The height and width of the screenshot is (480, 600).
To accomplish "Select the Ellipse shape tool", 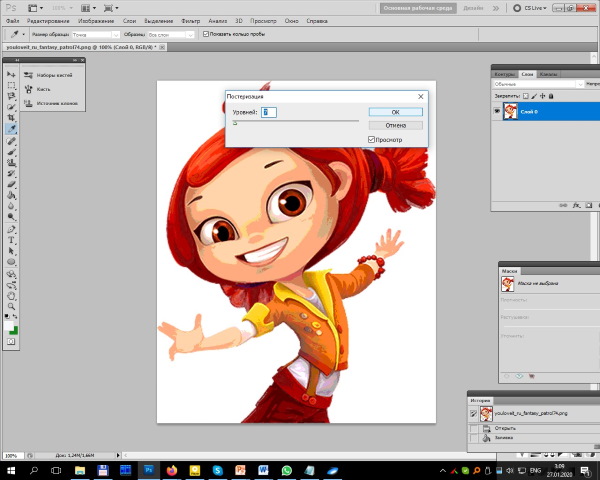I will [x=11, y=262].
